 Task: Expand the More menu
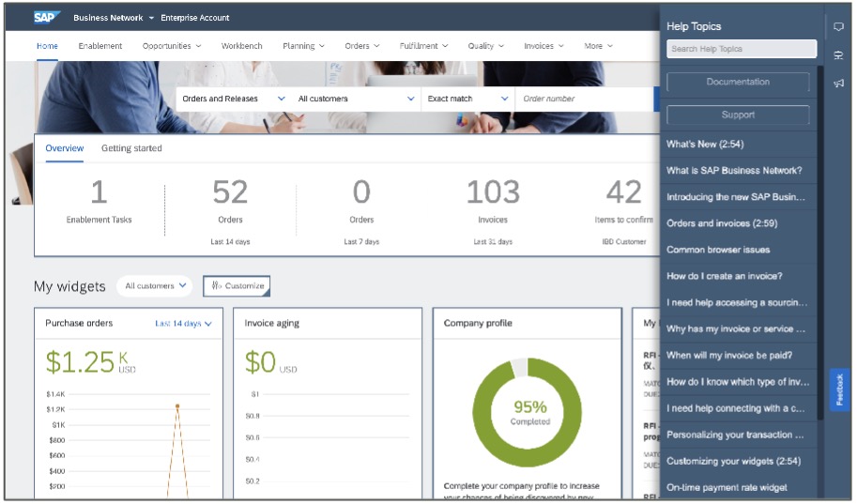[598, 46]
